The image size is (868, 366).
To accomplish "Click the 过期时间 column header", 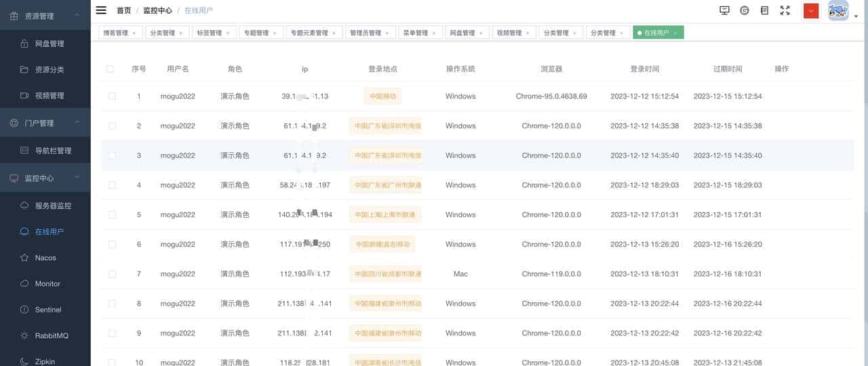I will click(728, 69).
